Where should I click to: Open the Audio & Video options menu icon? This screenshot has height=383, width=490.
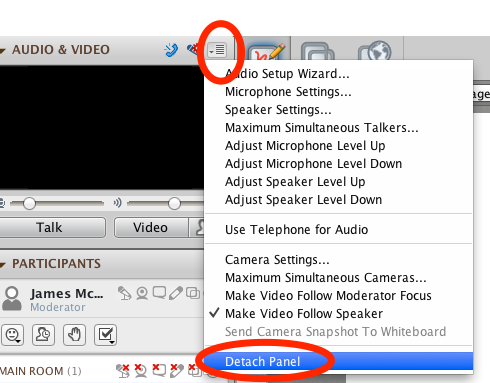coord(217,50)
